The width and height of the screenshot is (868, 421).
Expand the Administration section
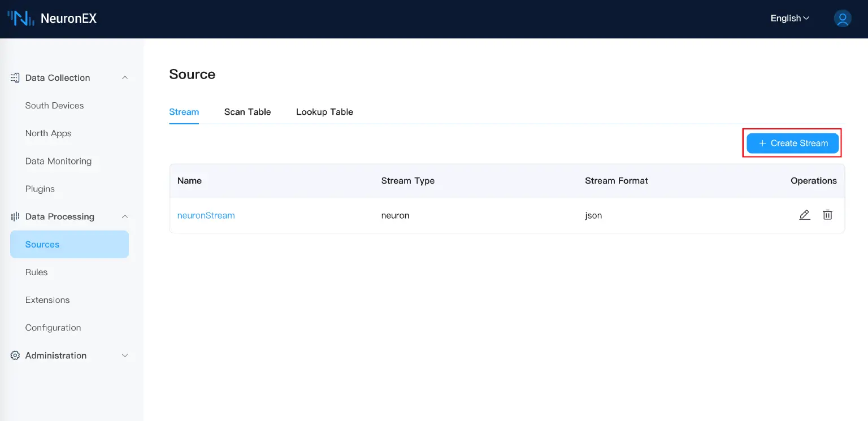124,355
